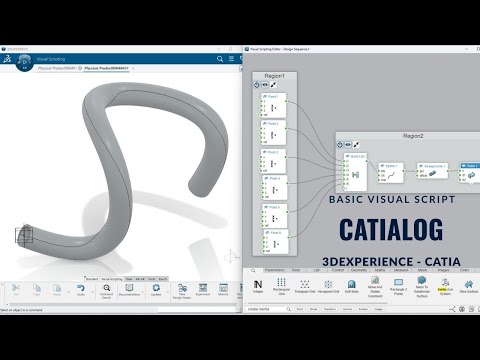Image resolution: width=480 pixels, height=360 pixels.
Task: Open Images node category tab
Action: 443,270
